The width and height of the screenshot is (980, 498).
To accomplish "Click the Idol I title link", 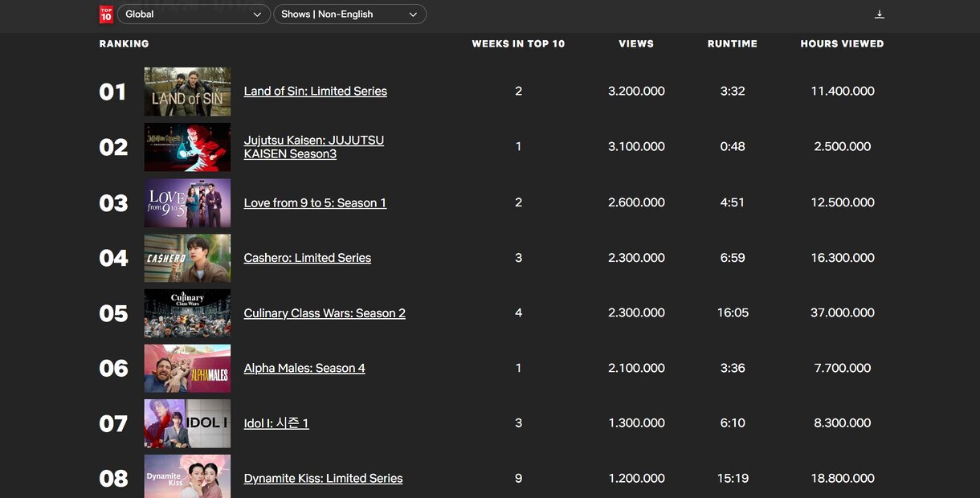I will (276, 423).
